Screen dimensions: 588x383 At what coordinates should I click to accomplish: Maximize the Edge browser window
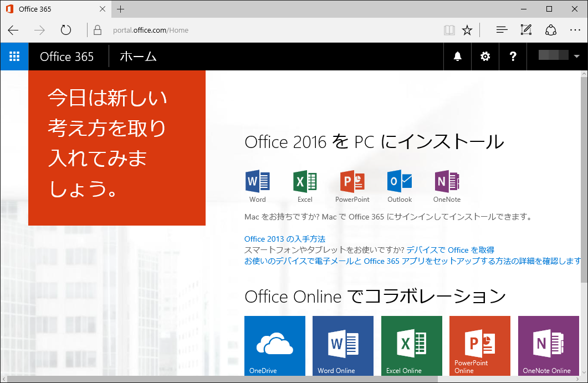coord(549,9)
